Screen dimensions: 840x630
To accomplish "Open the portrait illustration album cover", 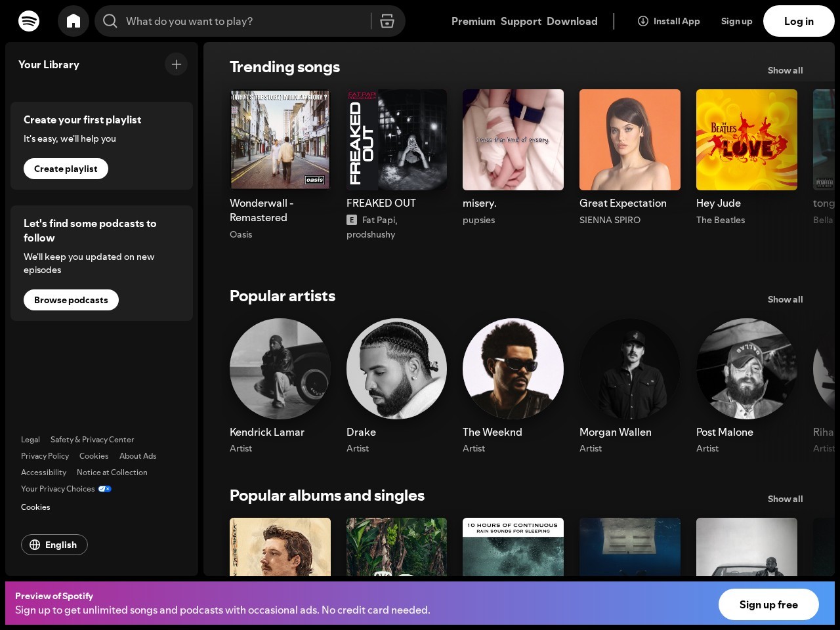I will [x=280, y=547].
